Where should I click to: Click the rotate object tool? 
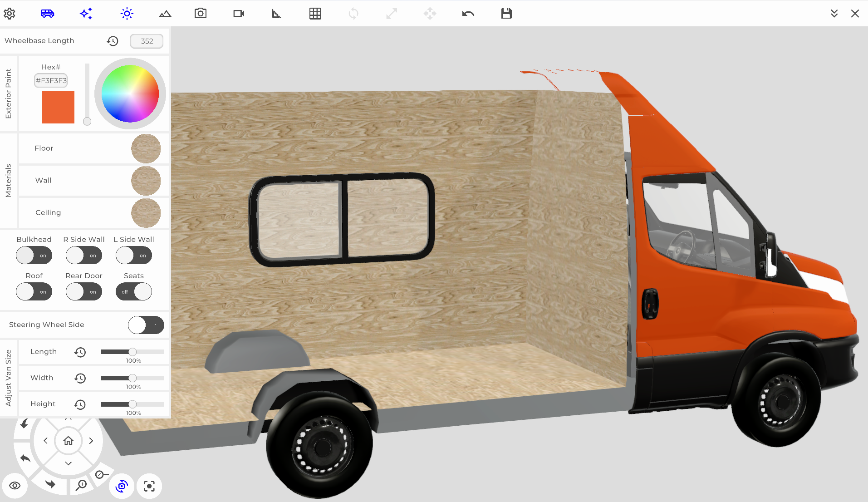[353, 14]
